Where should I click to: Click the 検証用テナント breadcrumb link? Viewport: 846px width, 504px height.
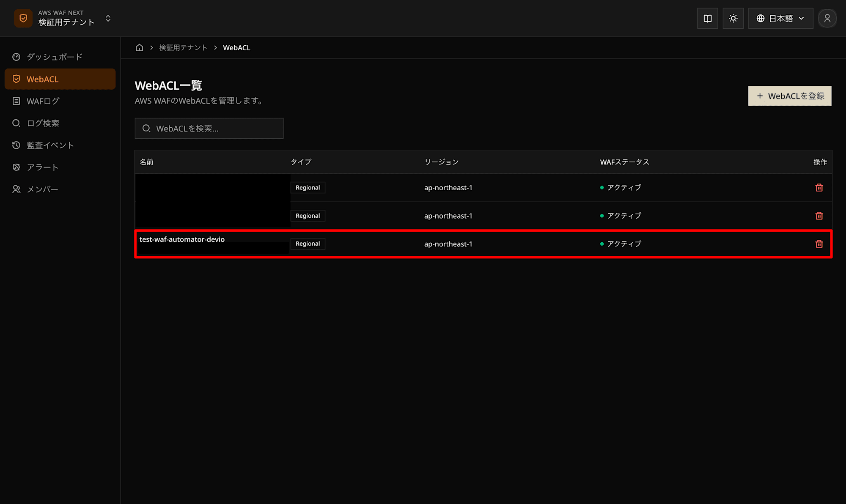[x=183, y=47]
